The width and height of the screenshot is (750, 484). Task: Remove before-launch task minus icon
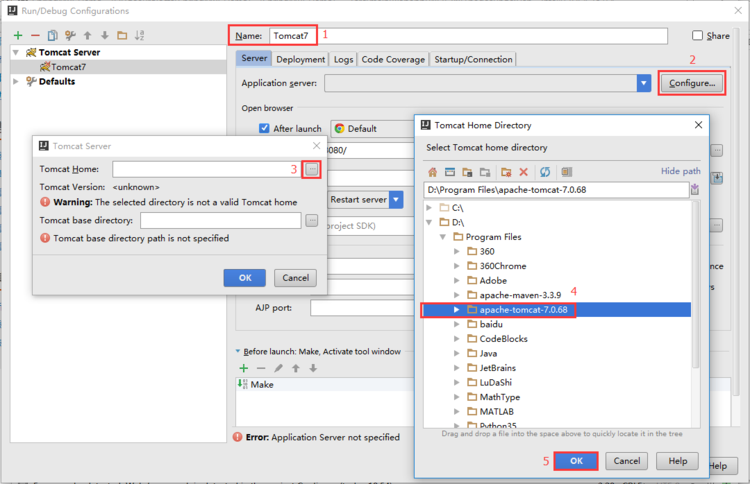point(261,368)
